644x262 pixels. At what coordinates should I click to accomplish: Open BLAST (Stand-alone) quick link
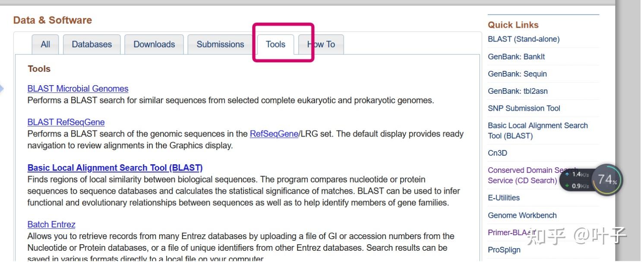click(x=524, y=39)
